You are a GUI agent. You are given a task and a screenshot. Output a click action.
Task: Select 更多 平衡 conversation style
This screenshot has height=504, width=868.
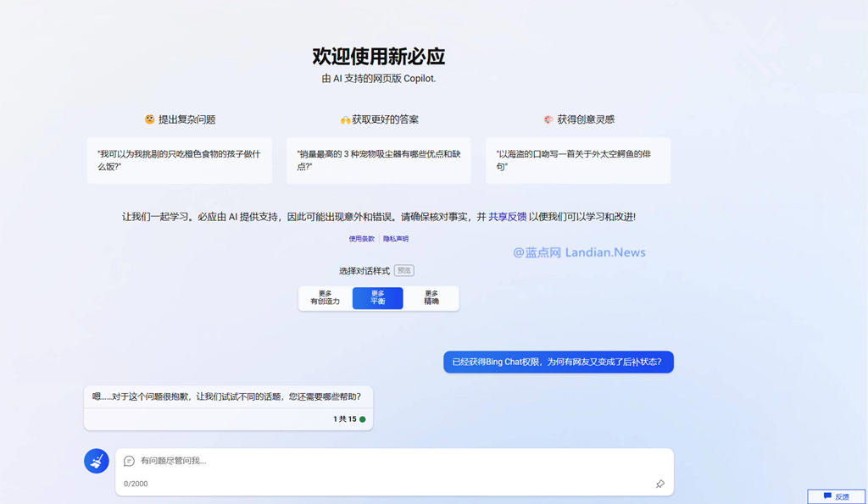pyautogui.click(x=377, y=297)
